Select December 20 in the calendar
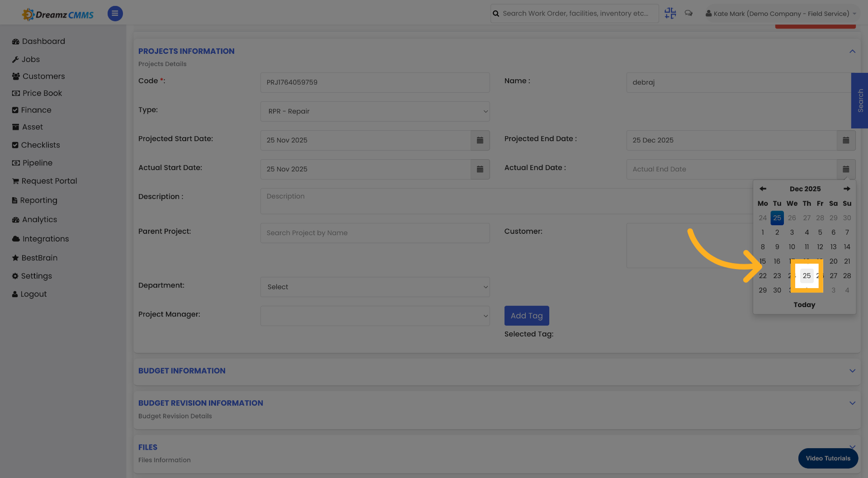The height and width of the screenshot is (478, 868). [x=833, y=261]
